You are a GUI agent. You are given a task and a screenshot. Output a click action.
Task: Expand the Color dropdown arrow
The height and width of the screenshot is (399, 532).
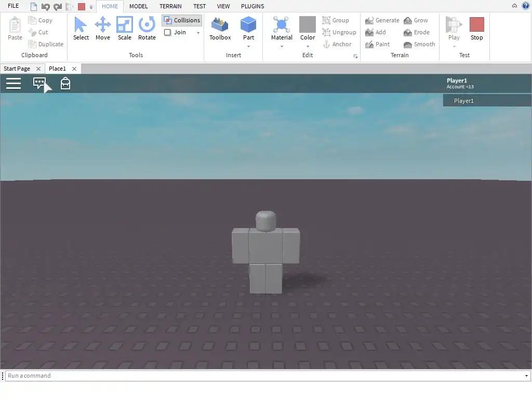[308, 46]
